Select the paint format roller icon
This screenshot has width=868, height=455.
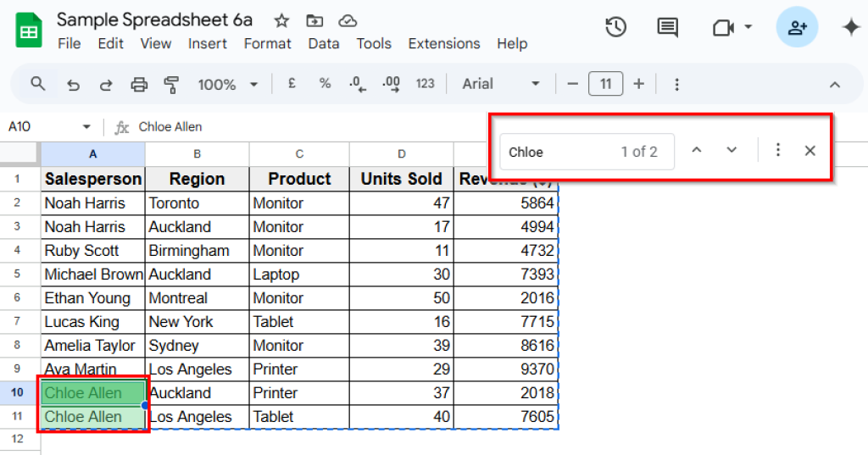[171, 84]
